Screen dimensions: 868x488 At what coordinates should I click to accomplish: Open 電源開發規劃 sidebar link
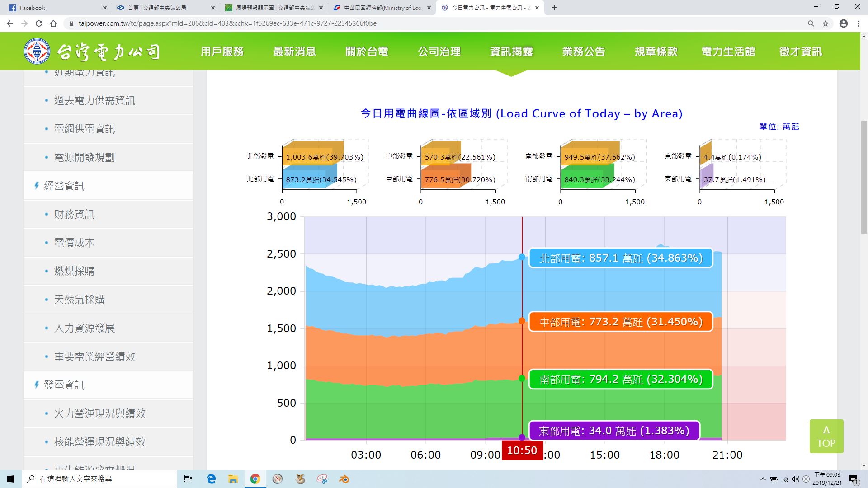(x=108, y=157)
